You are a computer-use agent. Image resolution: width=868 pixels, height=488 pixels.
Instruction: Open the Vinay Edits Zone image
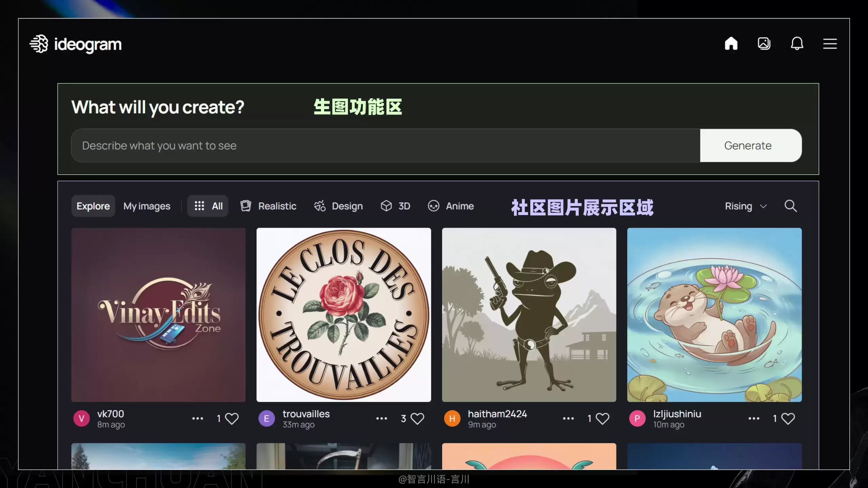(158, 315)
